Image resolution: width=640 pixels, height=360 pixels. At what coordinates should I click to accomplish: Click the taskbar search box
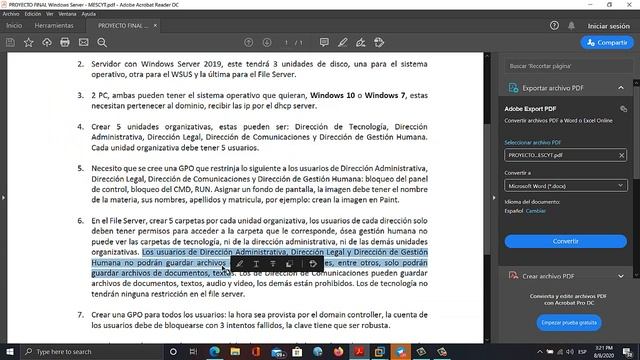point(92,351)
